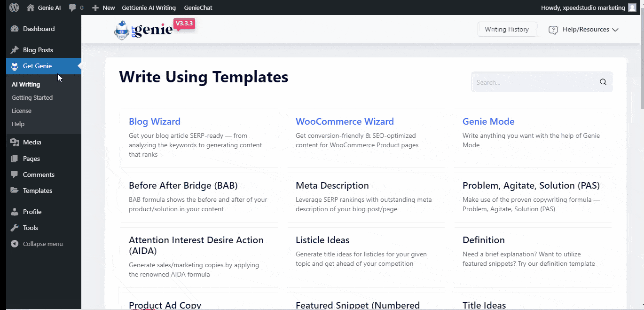Open the License submenu item
This screenshot has width=644, height=310.
tap(22, 111)
